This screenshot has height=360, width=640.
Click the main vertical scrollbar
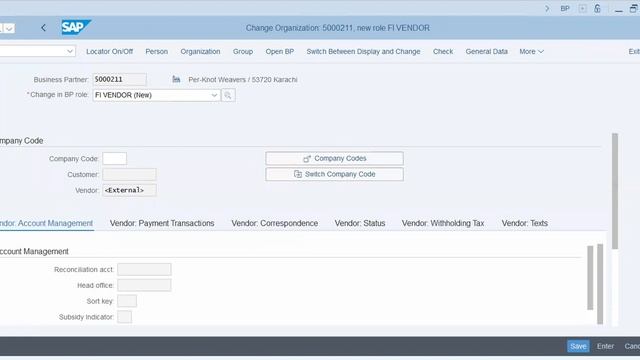(615, 191)
